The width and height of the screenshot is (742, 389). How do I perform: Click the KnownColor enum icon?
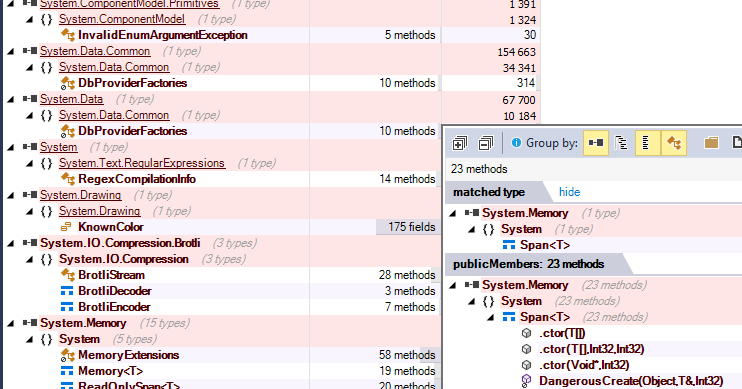67,227
